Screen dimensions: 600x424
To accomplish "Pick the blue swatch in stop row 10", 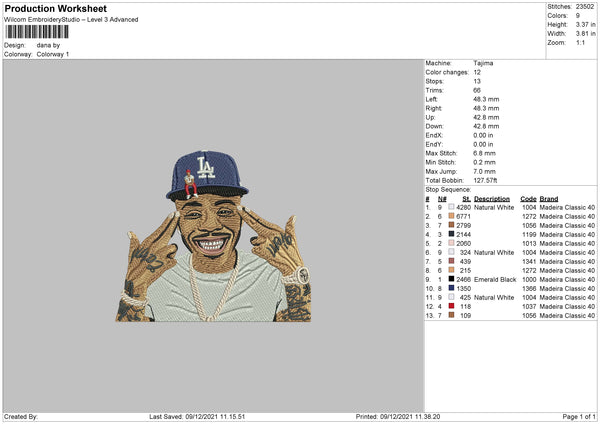I will 451,288.
